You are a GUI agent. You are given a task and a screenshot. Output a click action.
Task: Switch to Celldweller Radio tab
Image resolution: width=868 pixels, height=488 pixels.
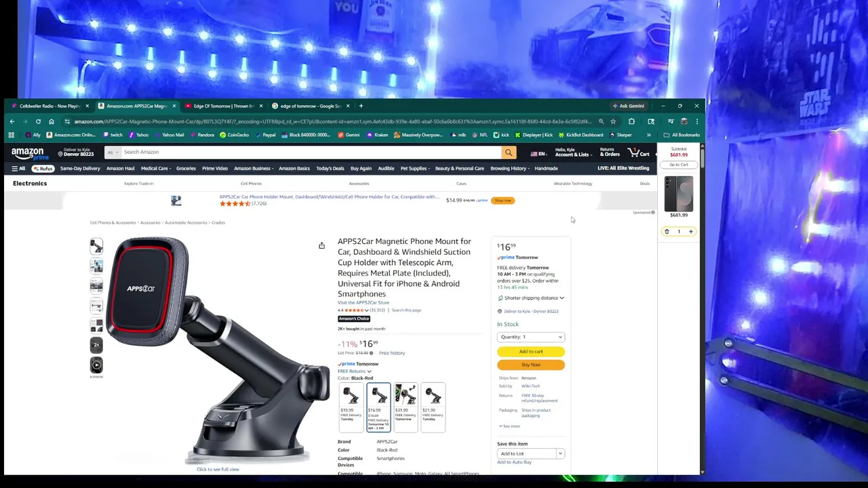49,106
